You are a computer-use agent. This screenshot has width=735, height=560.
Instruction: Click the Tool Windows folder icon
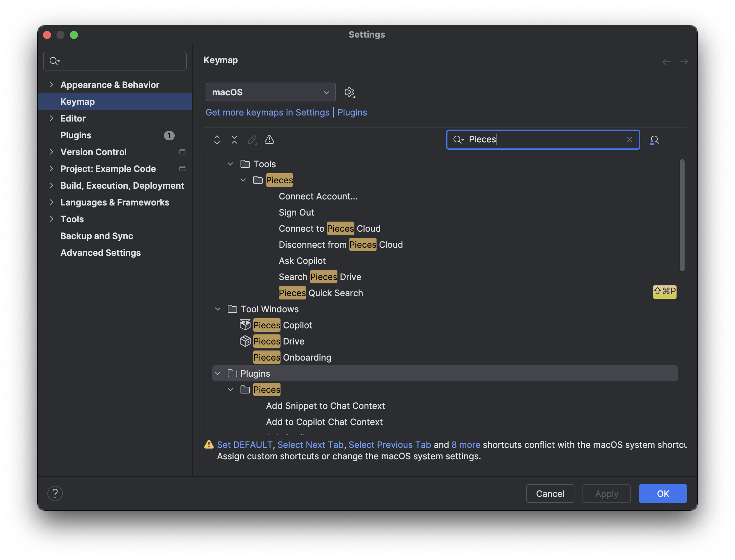click(x=232, y=309)
